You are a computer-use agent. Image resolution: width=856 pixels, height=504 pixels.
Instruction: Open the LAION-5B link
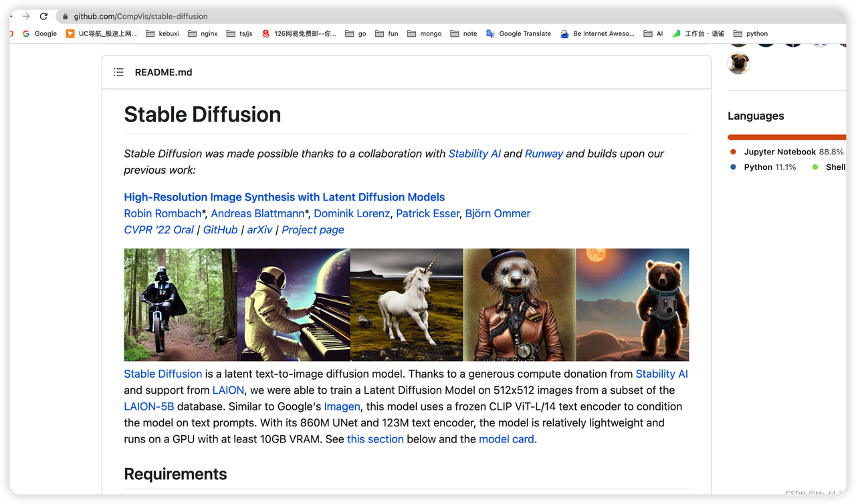click(x=148, y=406)
